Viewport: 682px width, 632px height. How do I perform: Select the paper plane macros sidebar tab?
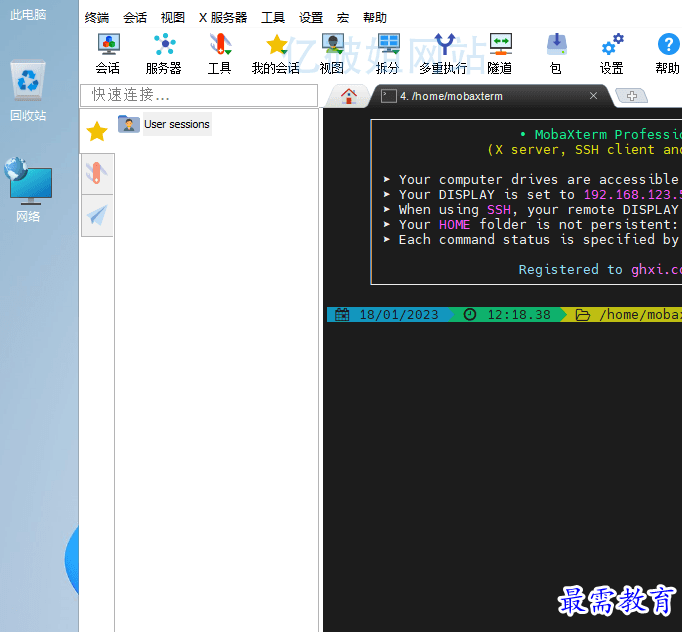point(97,215)
